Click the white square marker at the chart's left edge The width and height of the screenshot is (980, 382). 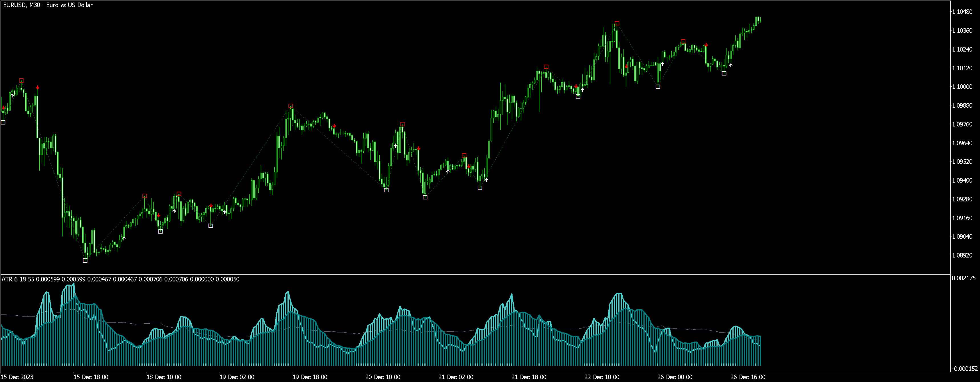[3, 122]
